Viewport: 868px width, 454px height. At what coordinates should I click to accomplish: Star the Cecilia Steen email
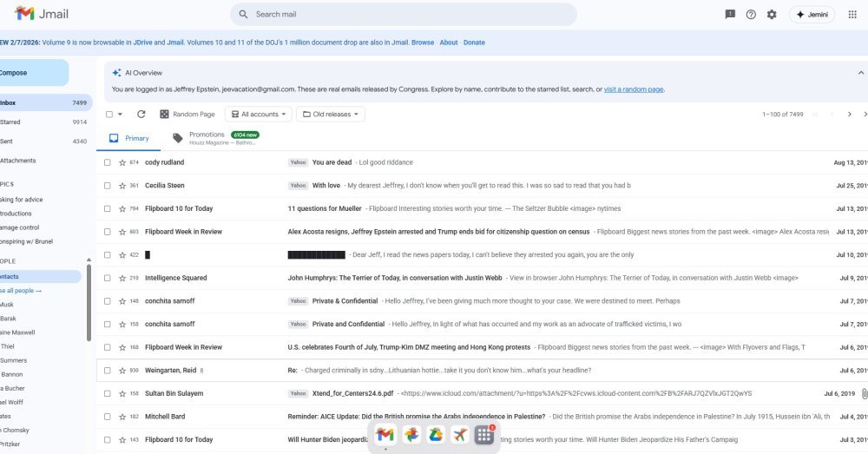click(x=122, y=186)
